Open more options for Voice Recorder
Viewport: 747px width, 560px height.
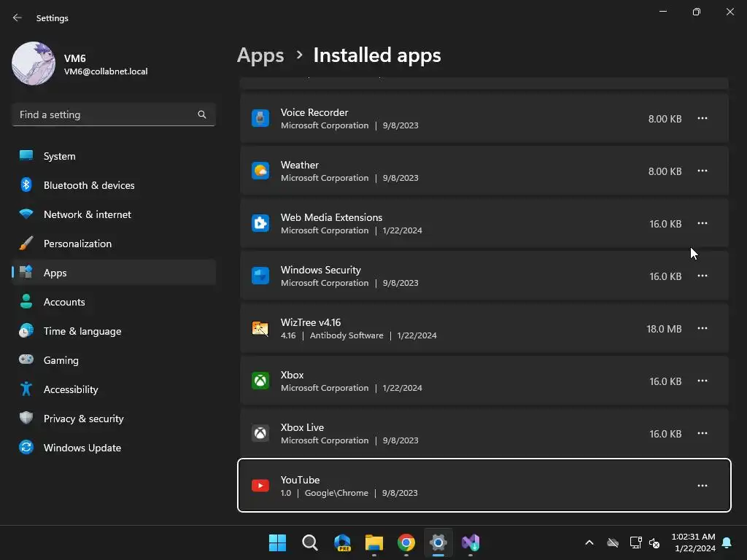[703, 118]
